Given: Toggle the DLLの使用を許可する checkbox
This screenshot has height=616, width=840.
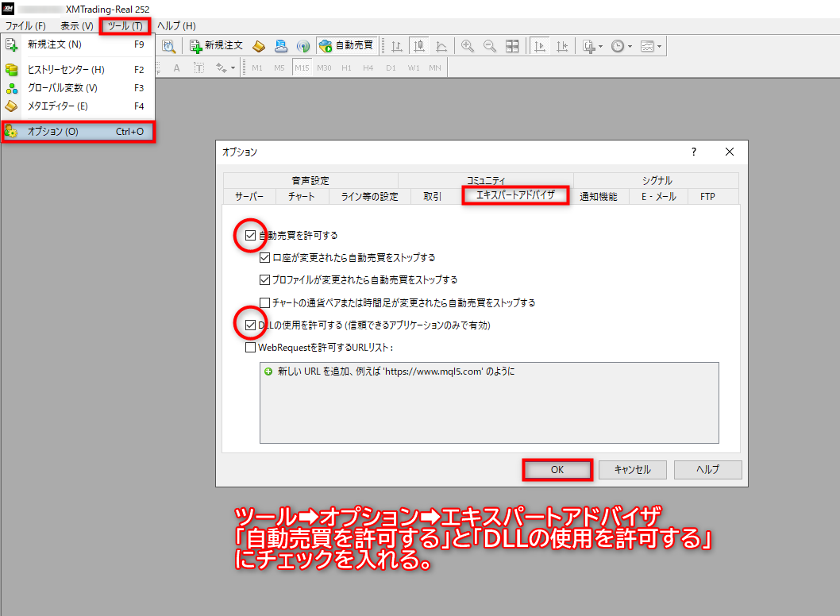Looking at the screenshot, I should tap(251, 325).
